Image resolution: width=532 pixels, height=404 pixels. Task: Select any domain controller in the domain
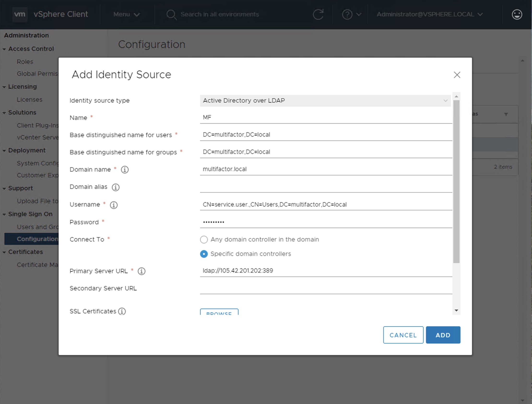204,240
